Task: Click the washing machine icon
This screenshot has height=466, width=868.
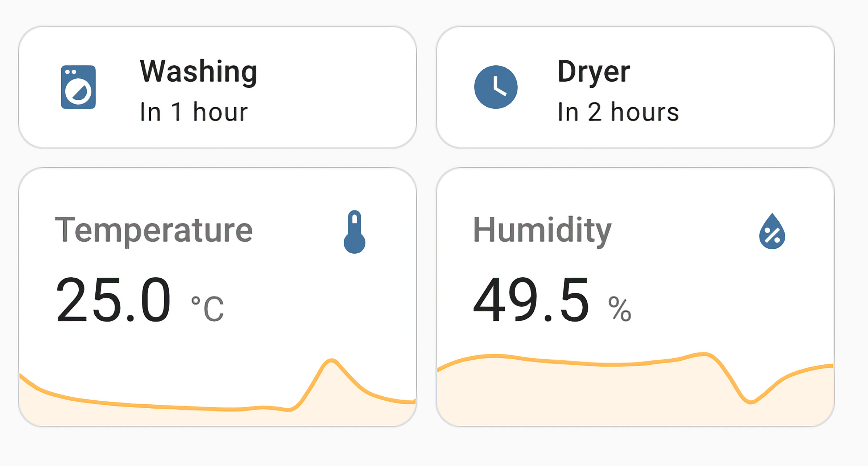Action: point(78,87)
